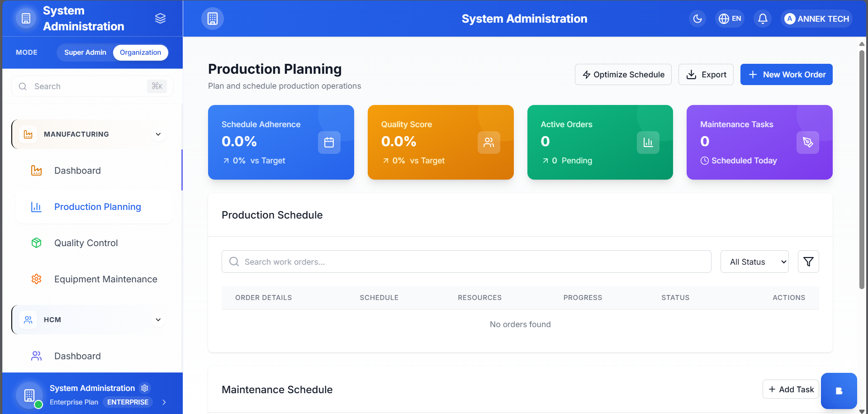868x414 pixels.
Task: Click the building logo in sidebar header
Action: coord(26,19)
